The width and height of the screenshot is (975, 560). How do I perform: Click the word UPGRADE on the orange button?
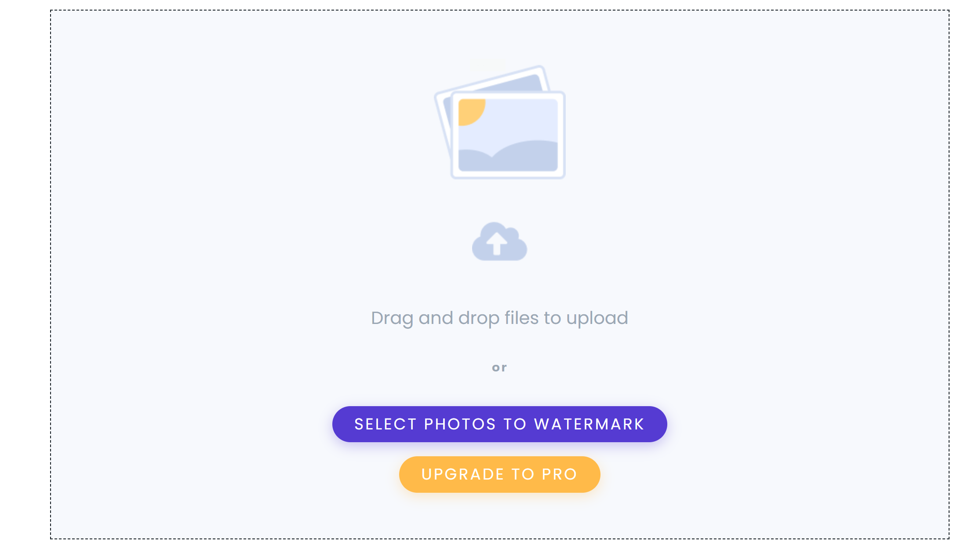462,474
